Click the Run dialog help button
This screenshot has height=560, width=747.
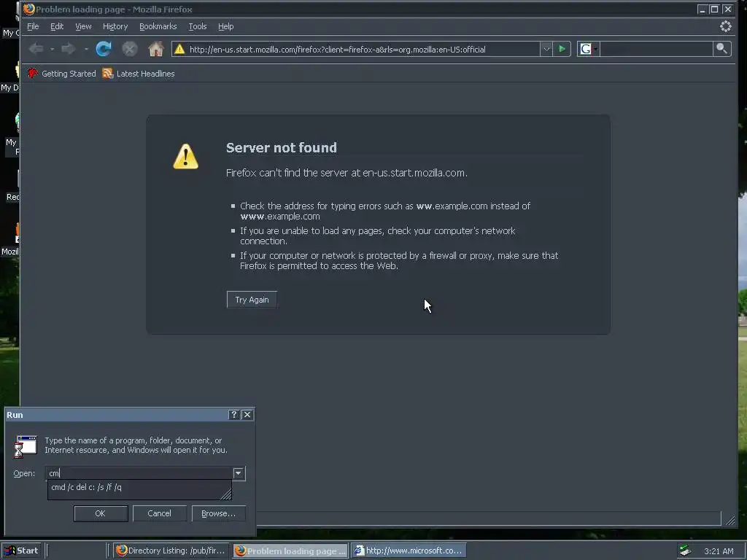[233, 415]
